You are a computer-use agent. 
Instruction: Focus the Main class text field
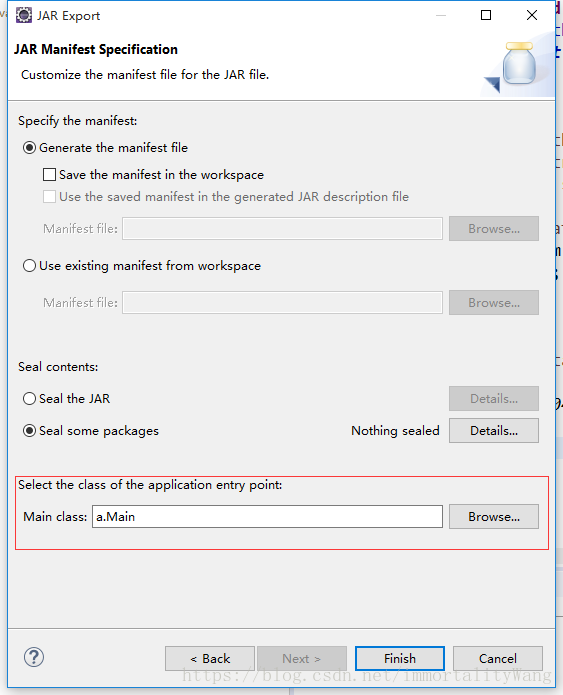[267, 516]
